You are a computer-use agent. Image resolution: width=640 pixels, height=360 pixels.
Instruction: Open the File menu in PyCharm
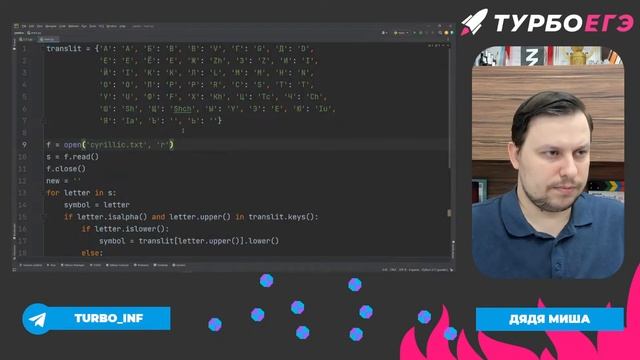[24, 27]
